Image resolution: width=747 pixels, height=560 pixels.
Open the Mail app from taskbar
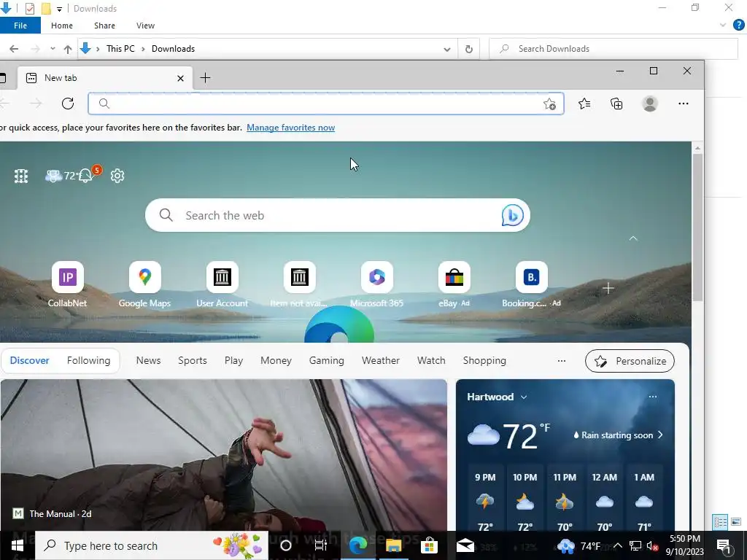pyautogui.click(x=465, y=545)
